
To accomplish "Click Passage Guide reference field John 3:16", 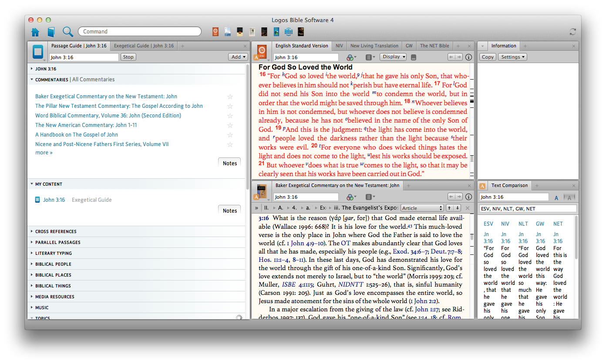I will 84,57.
